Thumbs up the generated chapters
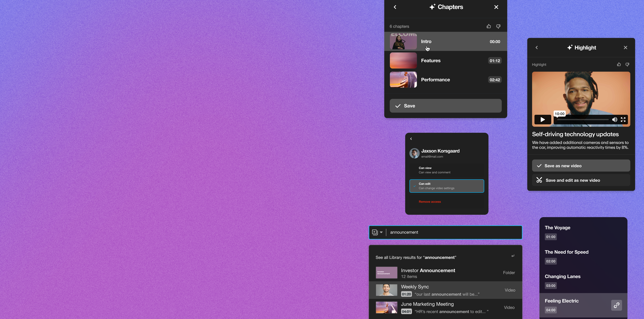 click(489, 26)
